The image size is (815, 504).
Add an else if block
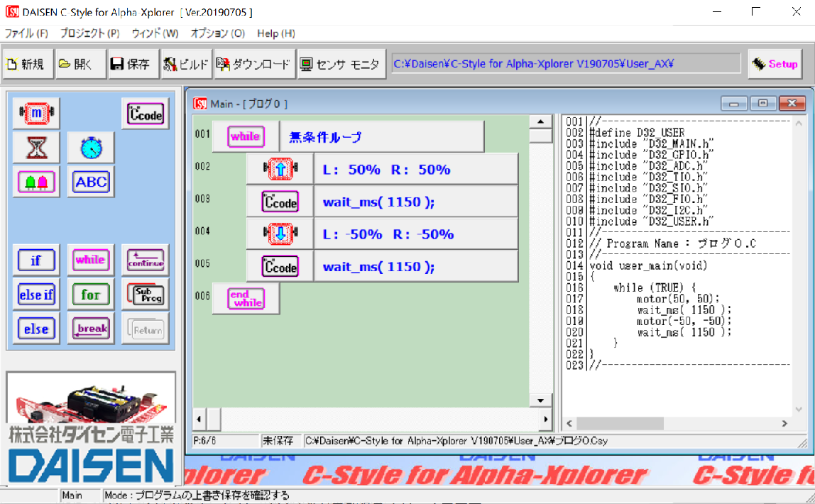pyautogui.click(x=36, y=295)
